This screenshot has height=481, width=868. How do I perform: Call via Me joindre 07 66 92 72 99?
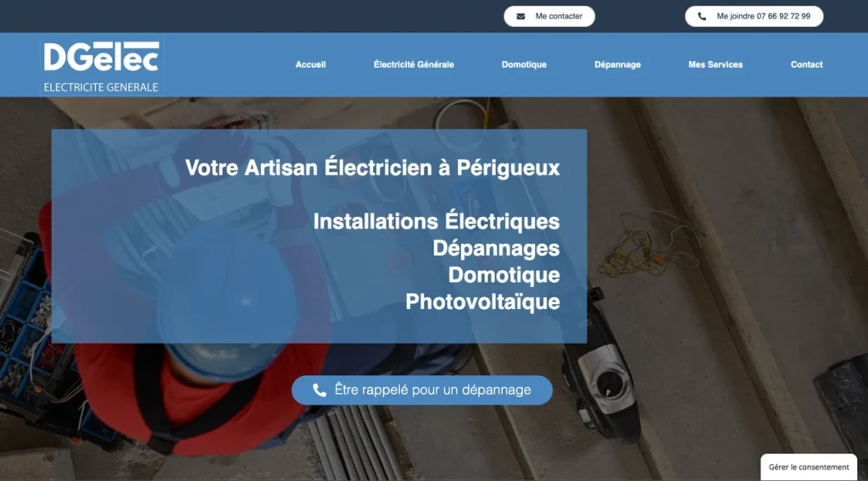pos(754,17)
